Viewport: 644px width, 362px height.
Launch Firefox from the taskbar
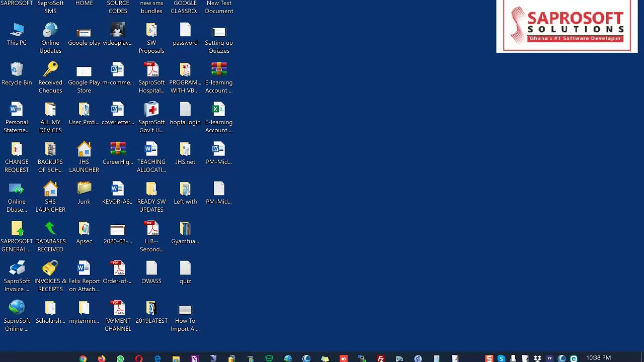(102, 358)
